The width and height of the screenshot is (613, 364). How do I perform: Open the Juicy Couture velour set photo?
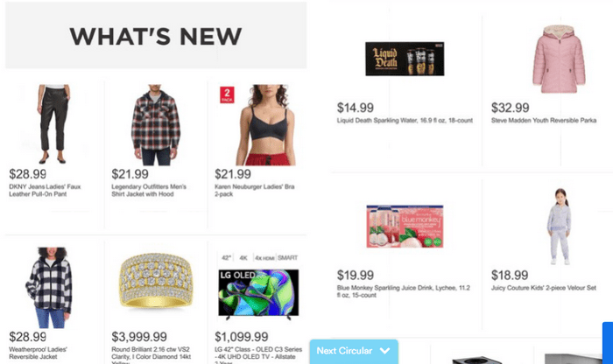[559, 227]
